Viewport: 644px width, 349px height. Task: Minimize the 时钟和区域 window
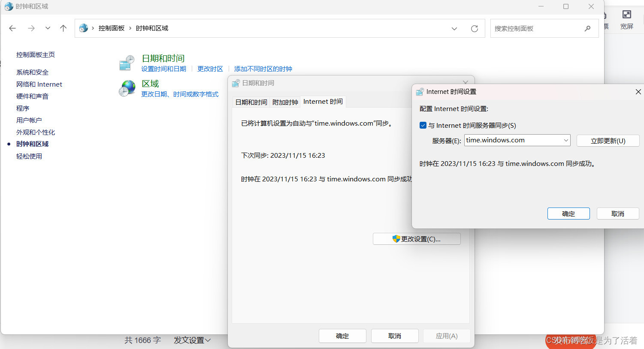[x=541, y=6]
